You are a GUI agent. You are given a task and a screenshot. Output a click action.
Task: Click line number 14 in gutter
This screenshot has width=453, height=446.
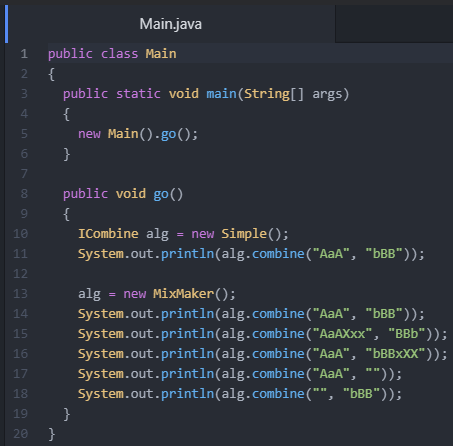point(20,314)
